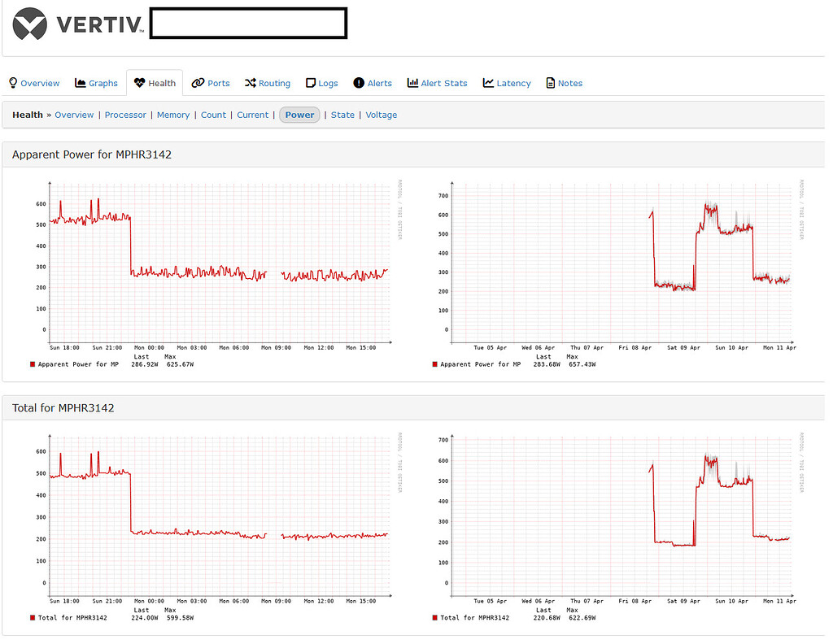Open the Processor health sub-page
This screenshot has height=644, width=833.
(125, 115)
